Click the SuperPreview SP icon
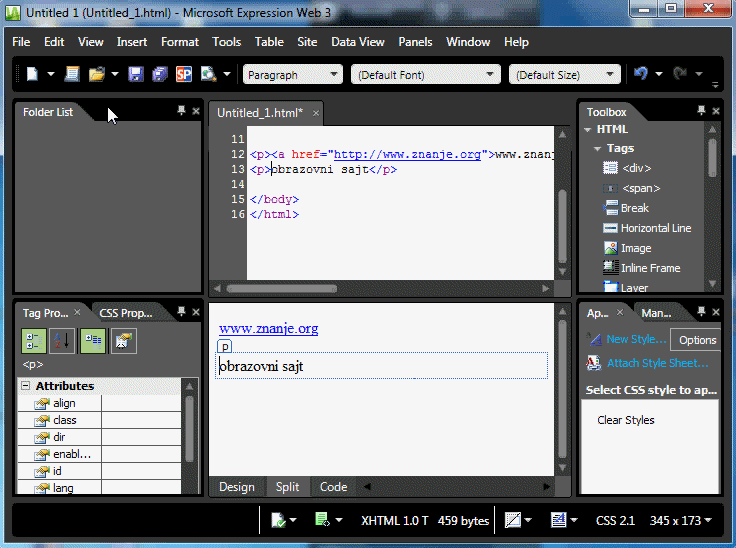Image resolution: width=736 pixels, height=548 pixels. 184,74
